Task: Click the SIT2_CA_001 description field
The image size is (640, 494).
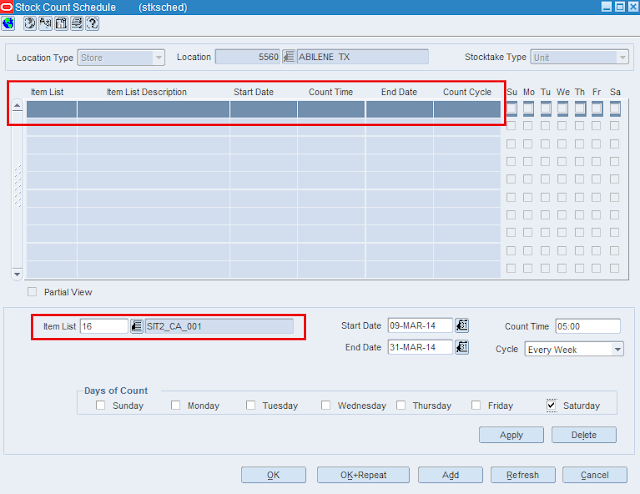Action: click(219, 326)
